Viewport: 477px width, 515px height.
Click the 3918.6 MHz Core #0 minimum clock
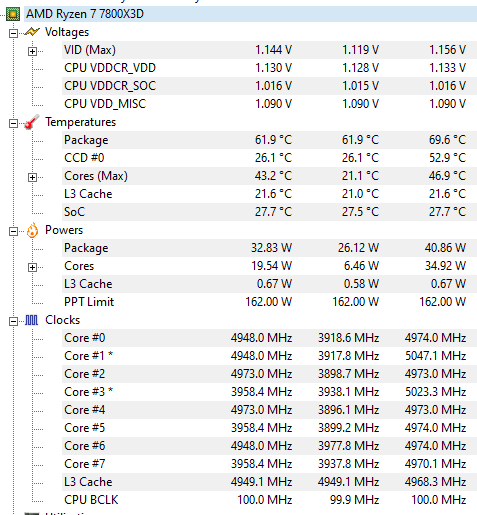tap(348, 338)
